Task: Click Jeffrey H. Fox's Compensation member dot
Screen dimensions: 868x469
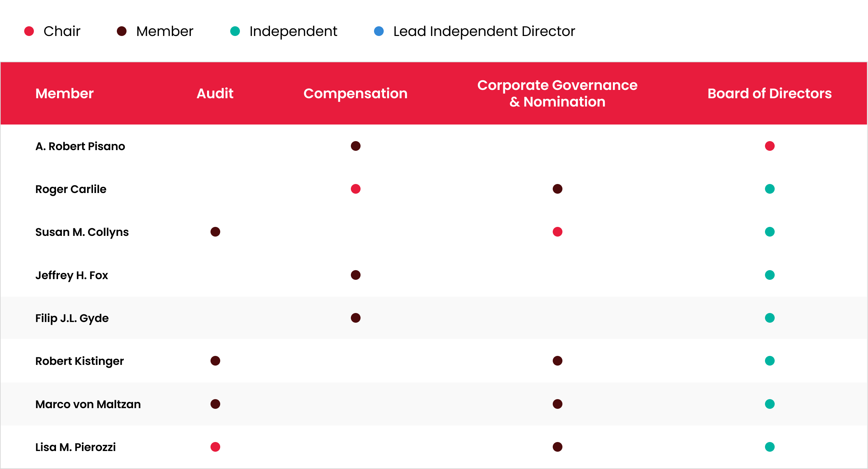Action: click(x=355, y=275)
